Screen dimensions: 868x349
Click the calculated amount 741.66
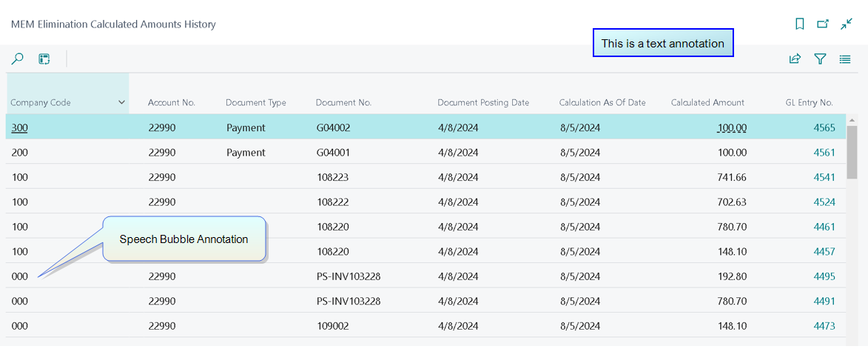(732, 177)
